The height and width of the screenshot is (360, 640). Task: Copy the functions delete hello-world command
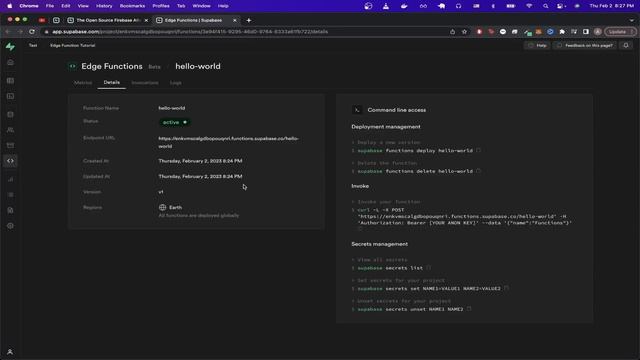(478, 171)
